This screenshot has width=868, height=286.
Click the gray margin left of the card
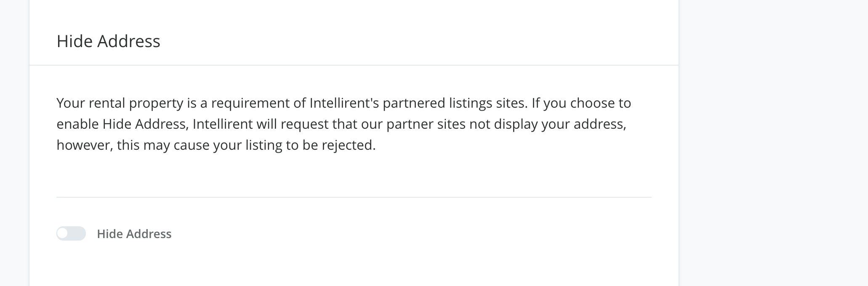[14, 143]
